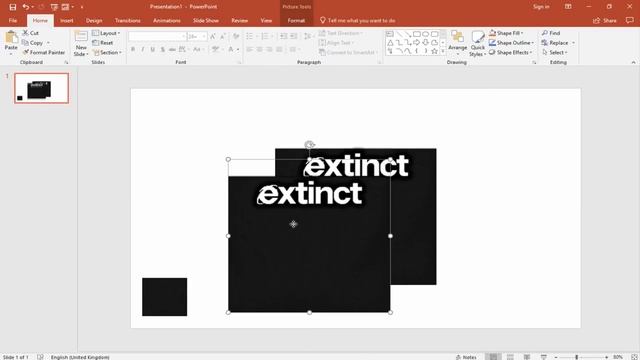Open Ribbon Display Options
The height and width of the screenshot is (360, 640).
click(x=568, y=7)
